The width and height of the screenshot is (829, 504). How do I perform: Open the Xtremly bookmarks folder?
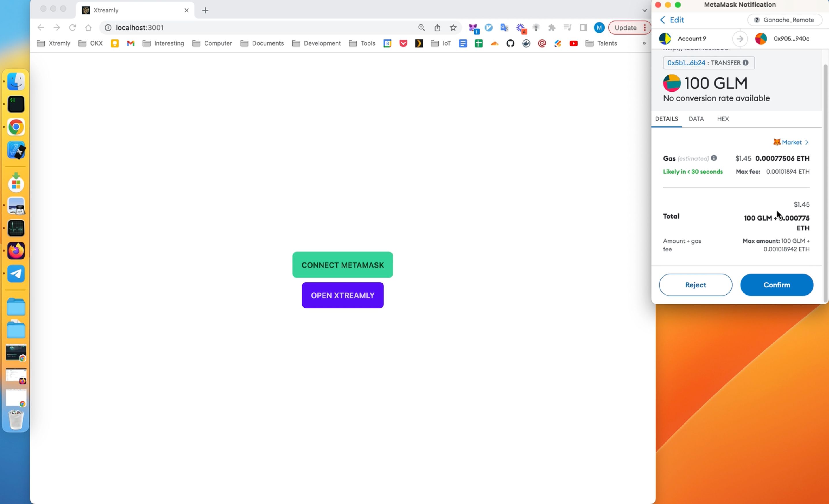tap(54, 43)
